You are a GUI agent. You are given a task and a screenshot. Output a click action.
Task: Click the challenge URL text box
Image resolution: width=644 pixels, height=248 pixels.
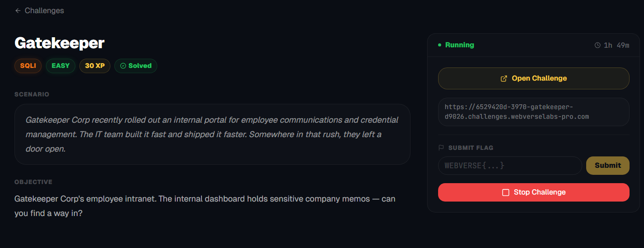tap(534, 112)
